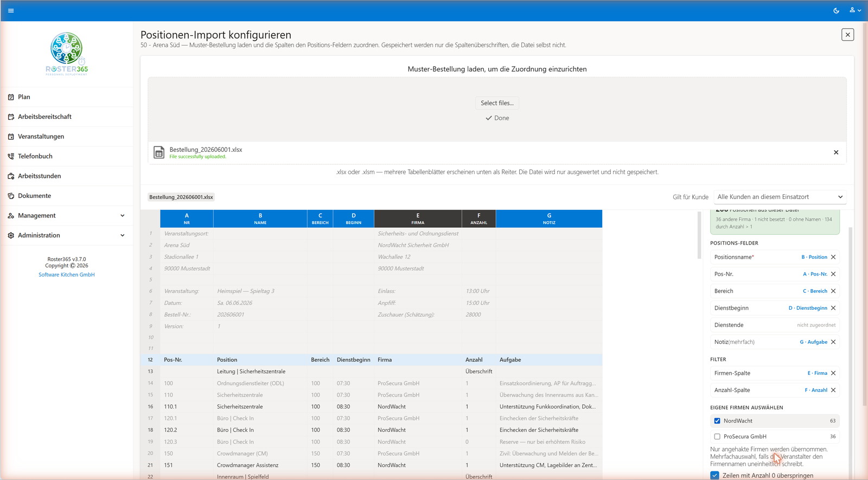The width and height of the screenshot is (868, 480).
Task: Open the hamburger menu in top bar
Action: click(11, 10)
